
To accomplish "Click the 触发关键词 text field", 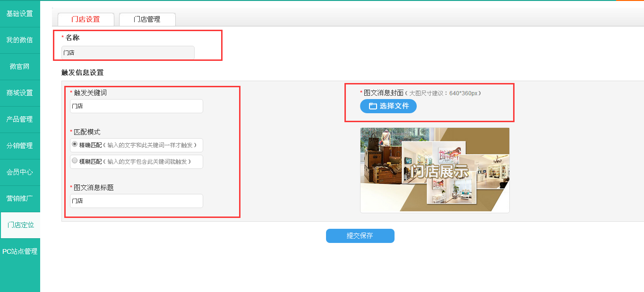I will tap(136, 106).
